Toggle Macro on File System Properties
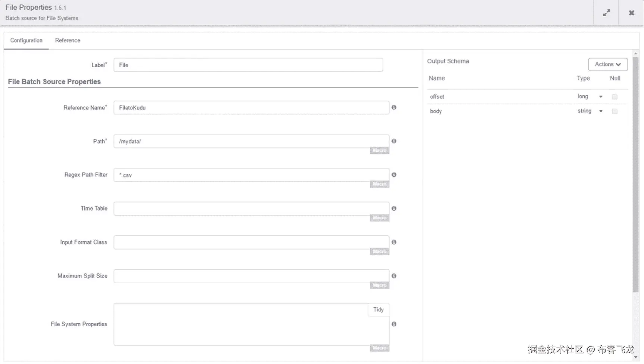Image resolution: width=644 pixels, height=364 pixels. [379, 348]
